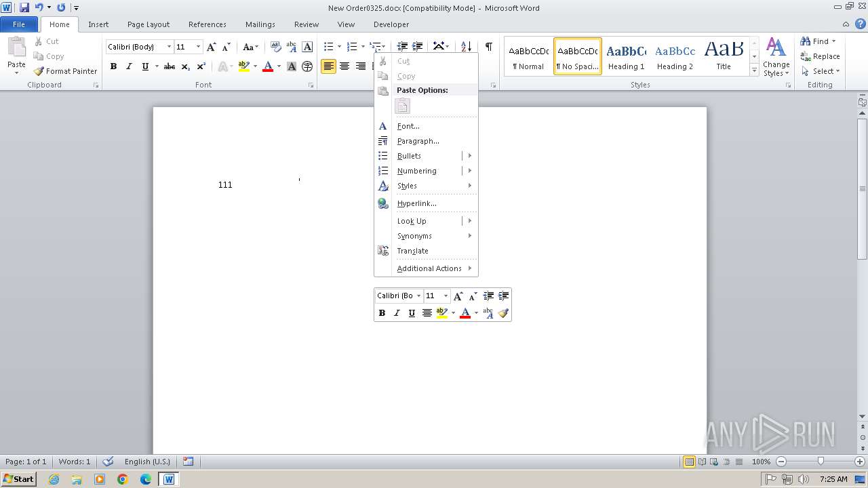The image size is (868, 488).
Task: Open Text Effects in the Font group
Action: 223,66
